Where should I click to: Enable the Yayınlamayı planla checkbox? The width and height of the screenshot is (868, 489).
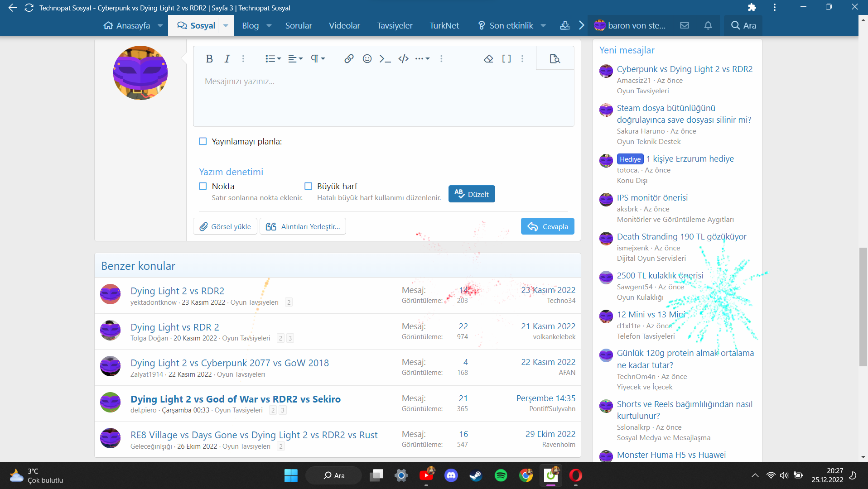(x=203, y=141)
